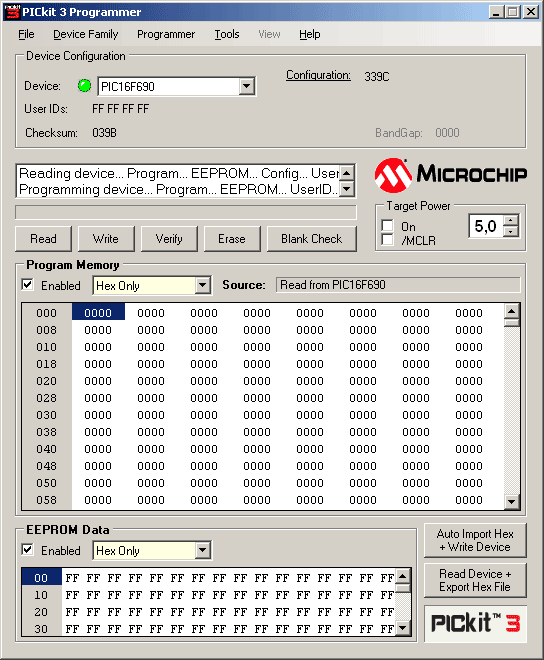Open the Tools menu
Image resolution: width=544 pixels, height=660 pixels.
pos(227,34)
